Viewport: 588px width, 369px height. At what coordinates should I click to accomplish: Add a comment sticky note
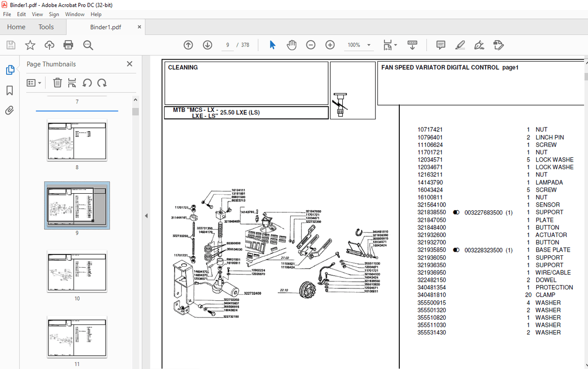coord(441,45)
